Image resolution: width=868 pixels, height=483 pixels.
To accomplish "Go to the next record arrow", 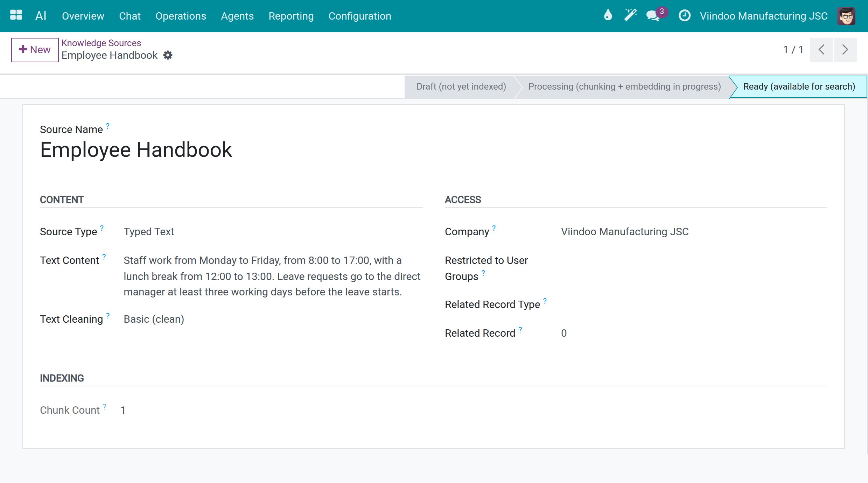I will coord(845,50).
